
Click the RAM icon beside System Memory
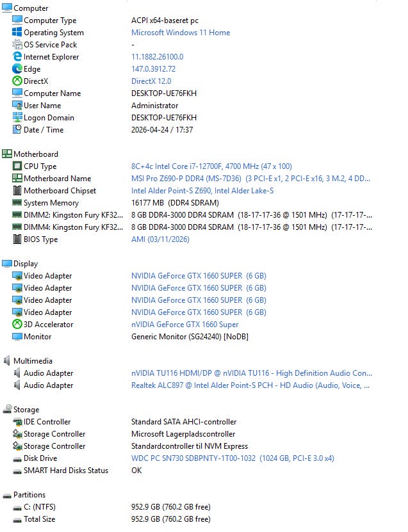coord(17,202)
